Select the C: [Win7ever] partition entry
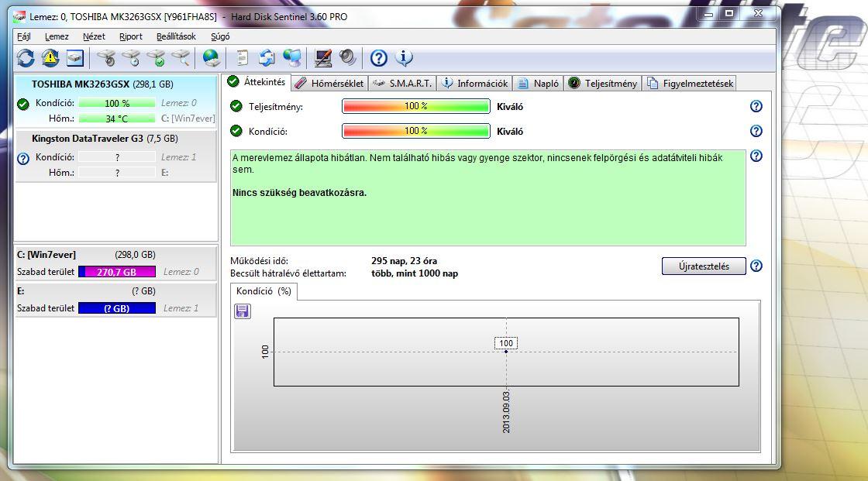868x481 pixels. (x=115, y=263)
